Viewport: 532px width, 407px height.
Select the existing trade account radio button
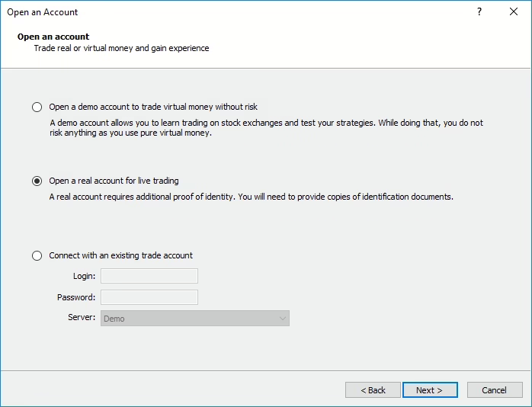click(x=37, y=255)
